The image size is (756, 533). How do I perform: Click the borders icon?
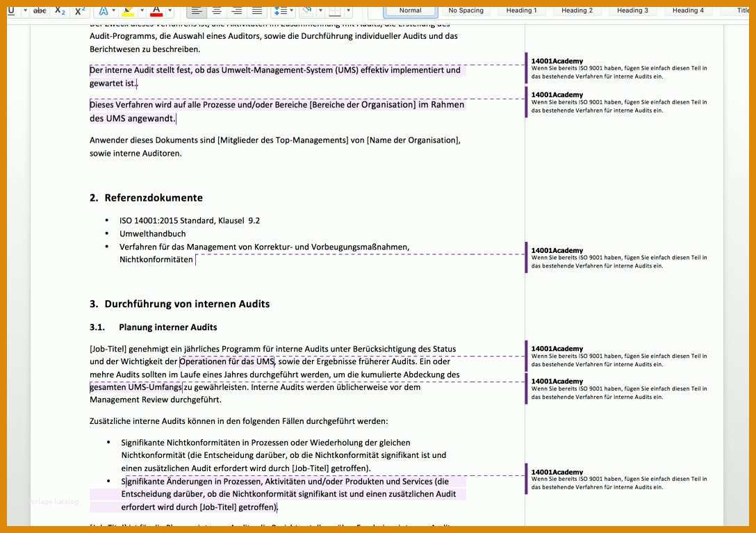(x=335, y=10)
